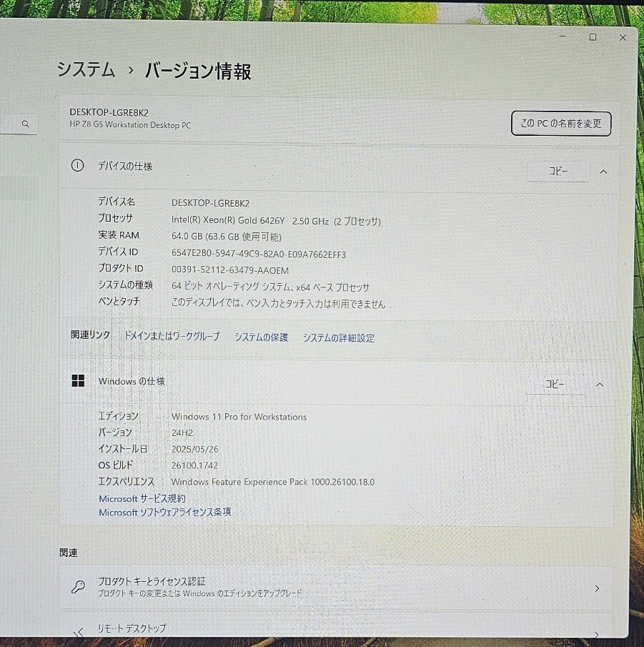
Task: Select product ID 00391-52112-63479-AAOEM
Action: pos(229,270)
